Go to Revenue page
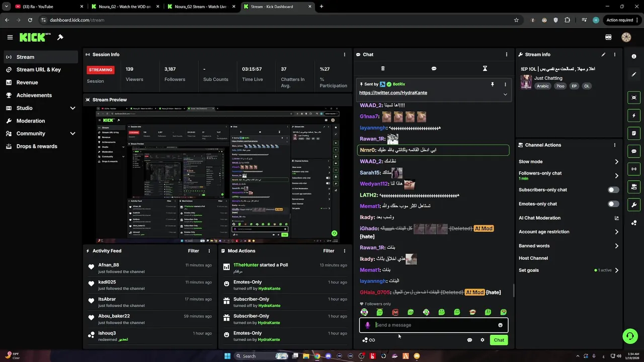The height and width of the screenshot is (362, 644). (x=41, y=82)
